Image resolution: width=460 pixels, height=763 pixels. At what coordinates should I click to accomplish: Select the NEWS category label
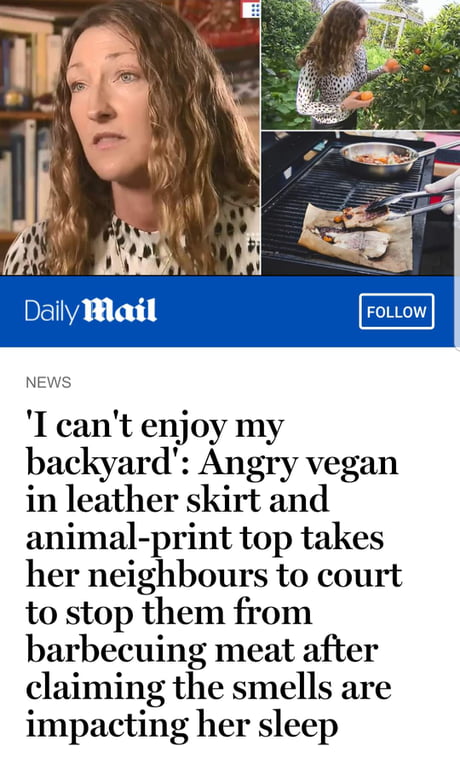coord(48,382)
